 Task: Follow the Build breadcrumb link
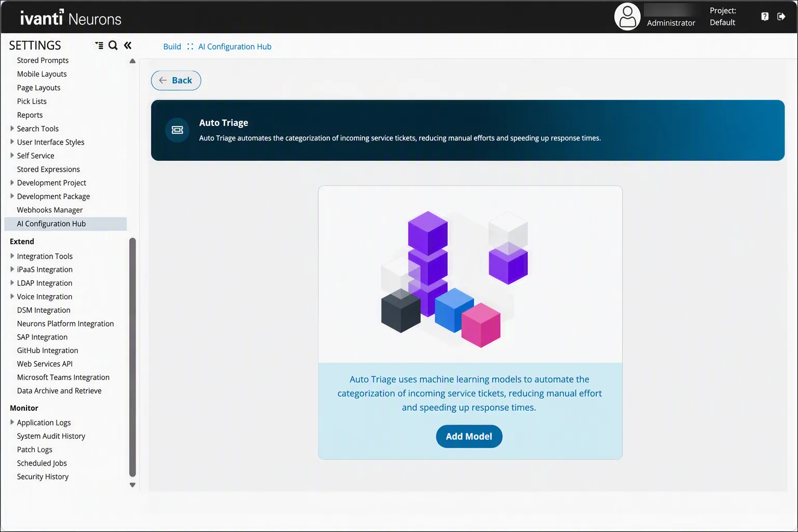tap(172, 47)
